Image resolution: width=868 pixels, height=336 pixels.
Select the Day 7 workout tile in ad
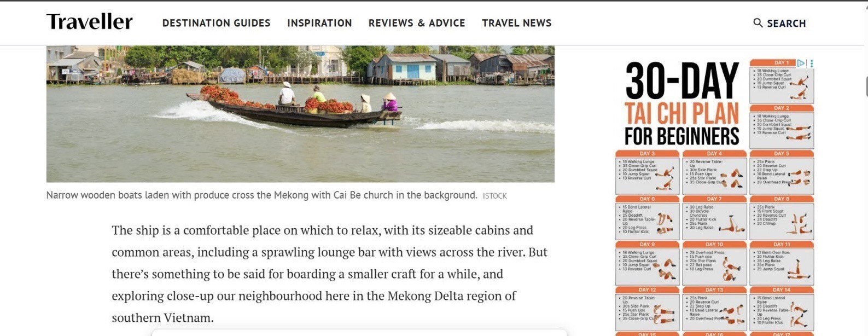pyautogui.click(x=714, y=218)
